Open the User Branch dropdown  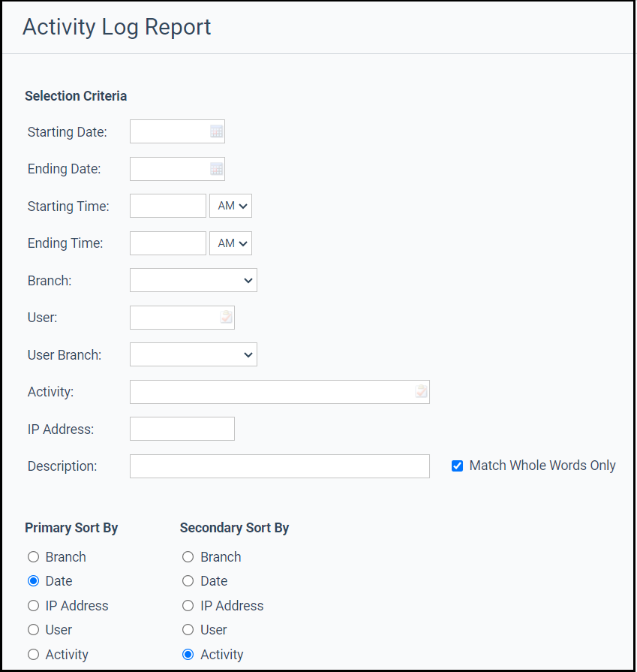pos(193,354)
